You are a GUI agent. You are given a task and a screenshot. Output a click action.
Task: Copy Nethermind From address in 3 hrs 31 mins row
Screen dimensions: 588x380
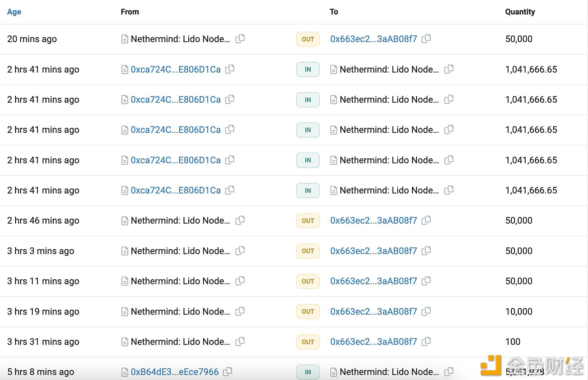240,341
